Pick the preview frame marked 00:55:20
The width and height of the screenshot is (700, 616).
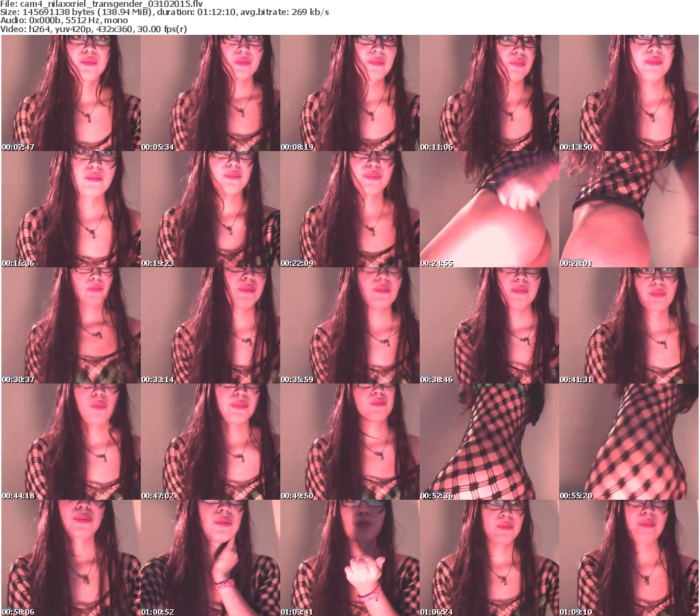629,442
